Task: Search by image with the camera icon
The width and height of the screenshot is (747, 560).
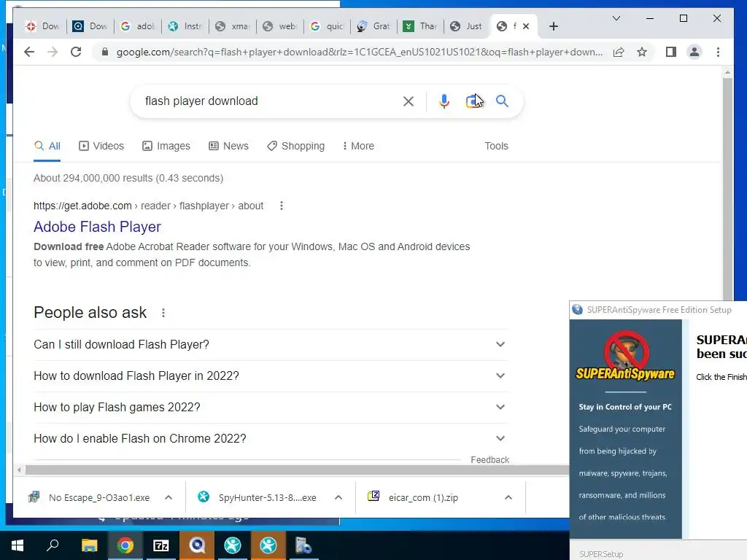Action: point(473,101)
